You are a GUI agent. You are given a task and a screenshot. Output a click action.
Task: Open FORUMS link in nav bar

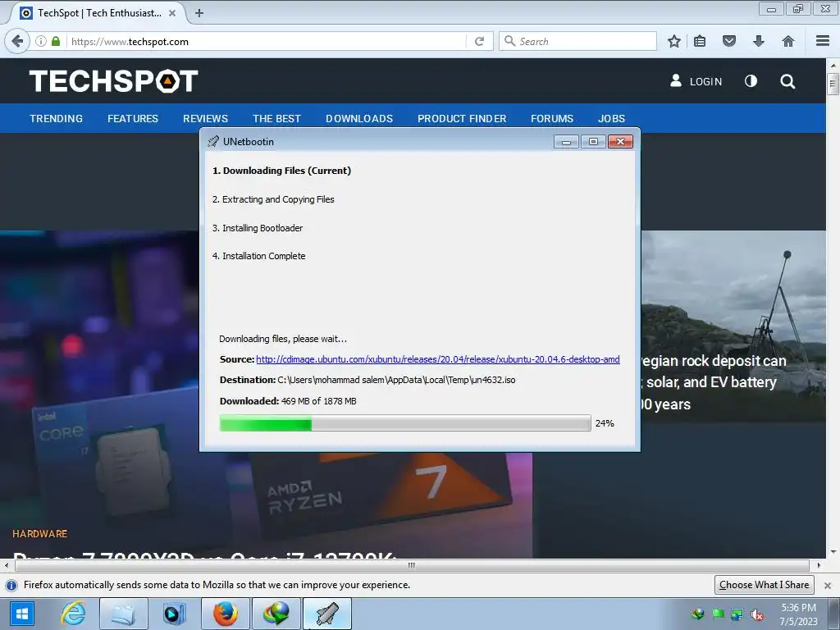coord(552,118)
